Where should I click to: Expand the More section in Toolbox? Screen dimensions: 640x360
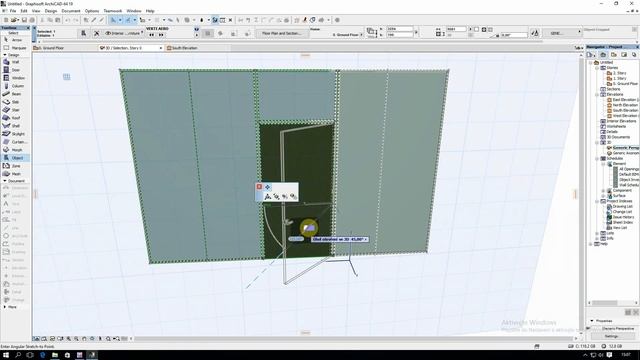pyautogui.click(x=5, y=307)
